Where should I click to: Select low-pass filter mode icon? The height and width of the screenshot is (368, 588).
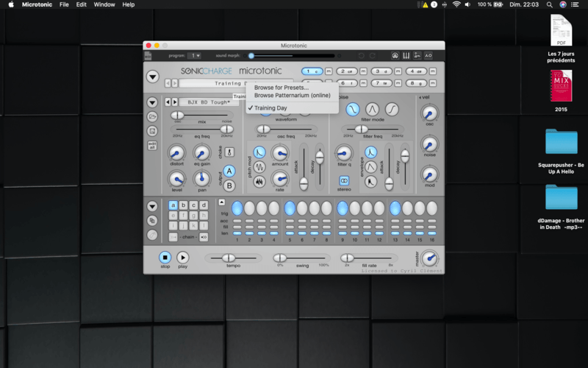coord(353,109)
